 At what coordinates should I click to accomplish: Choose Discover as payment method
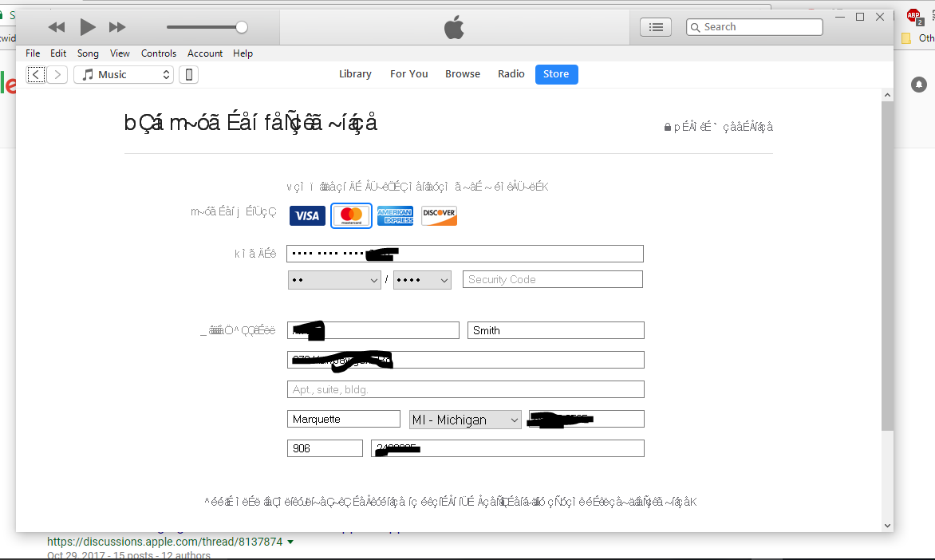(439, 216)
